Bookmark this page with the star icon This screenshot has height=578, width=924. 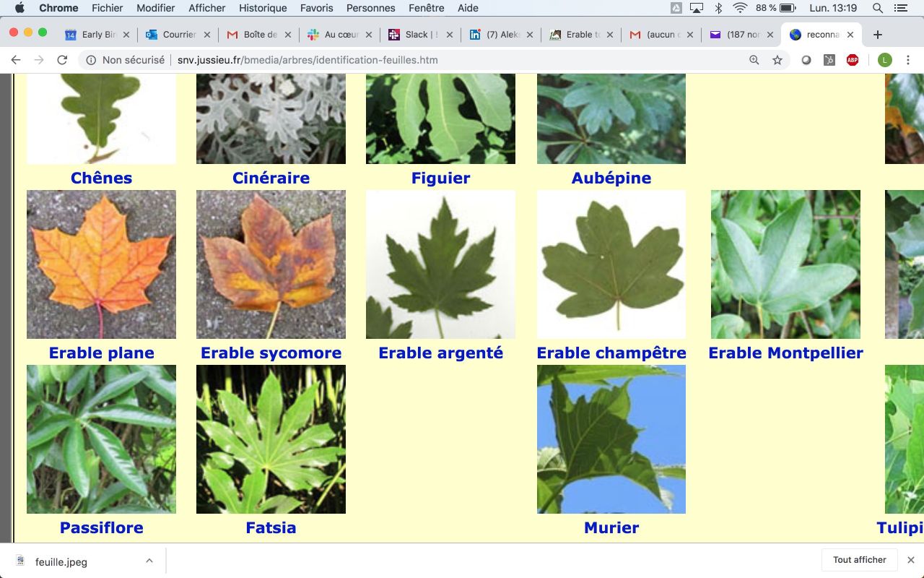point(777,60)
